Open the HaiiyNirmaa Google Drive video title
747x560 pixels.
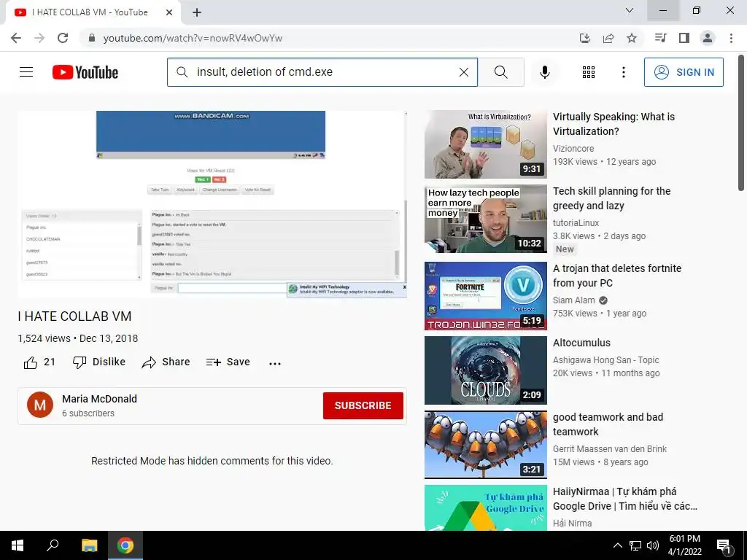tap(624, 499)
